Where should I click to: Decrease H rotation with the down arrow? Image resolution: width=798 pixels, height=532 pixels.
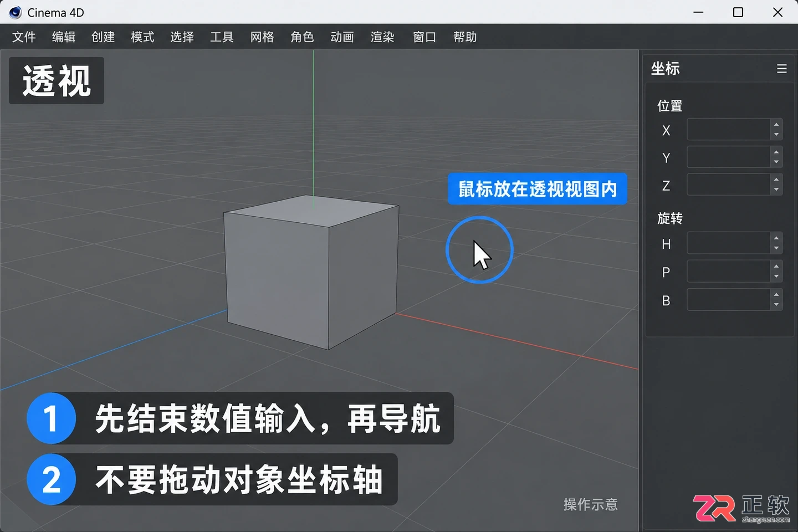click(776, 248)
